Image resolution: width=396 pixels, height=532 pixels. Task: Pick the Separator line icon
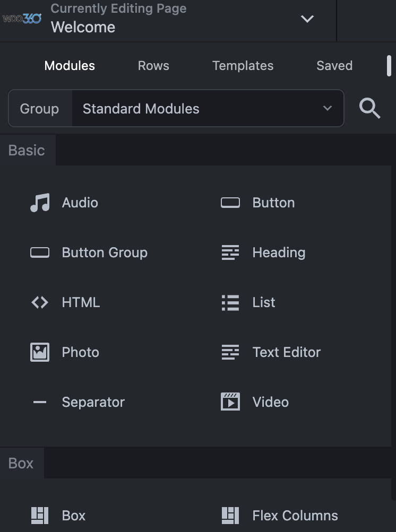[40, 402]
